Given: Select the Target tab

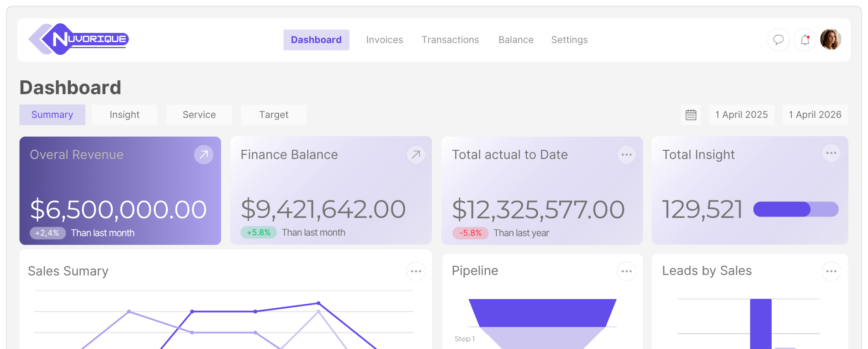Looking at the screenshot, I should pyautogui.click(x=274, y=115).
